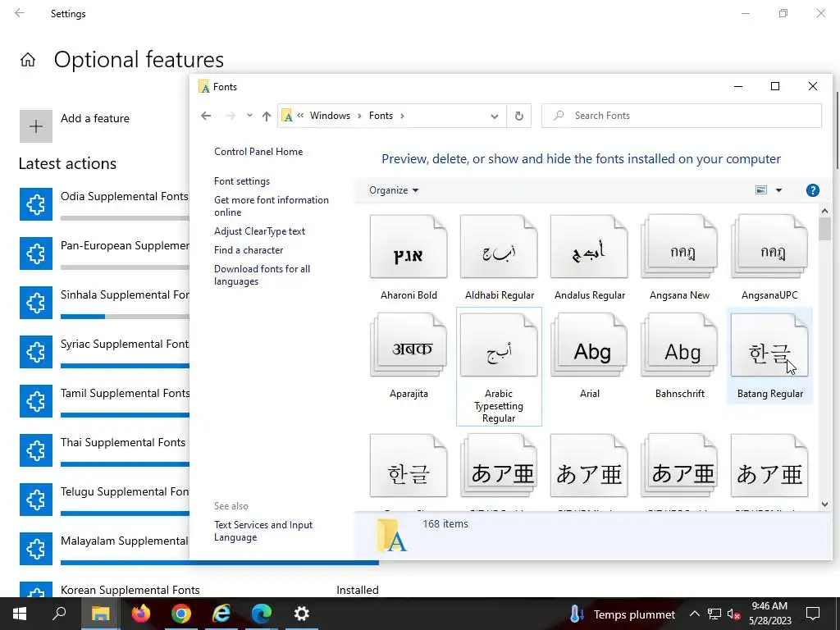Select Arabic Typesetting Regular font
840x630 pixels.
(x=499, y=367)
